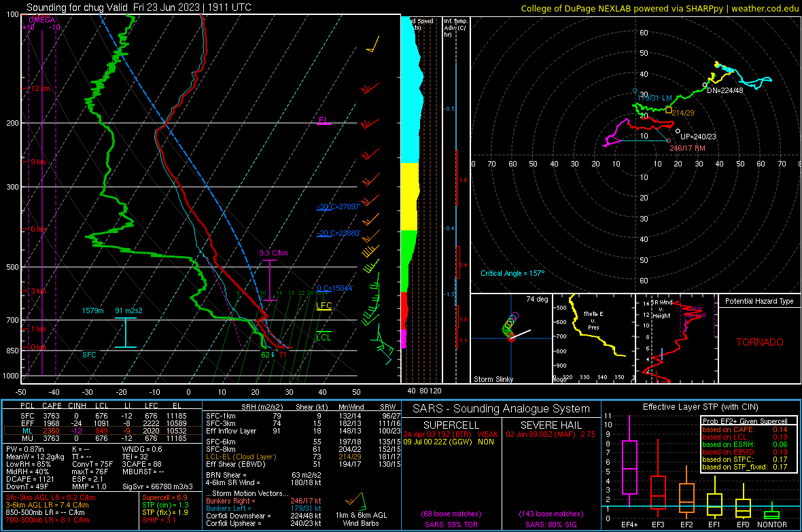Select the MU parcel row
Viewport: 802px width, 532px height.
pos(103,438)
